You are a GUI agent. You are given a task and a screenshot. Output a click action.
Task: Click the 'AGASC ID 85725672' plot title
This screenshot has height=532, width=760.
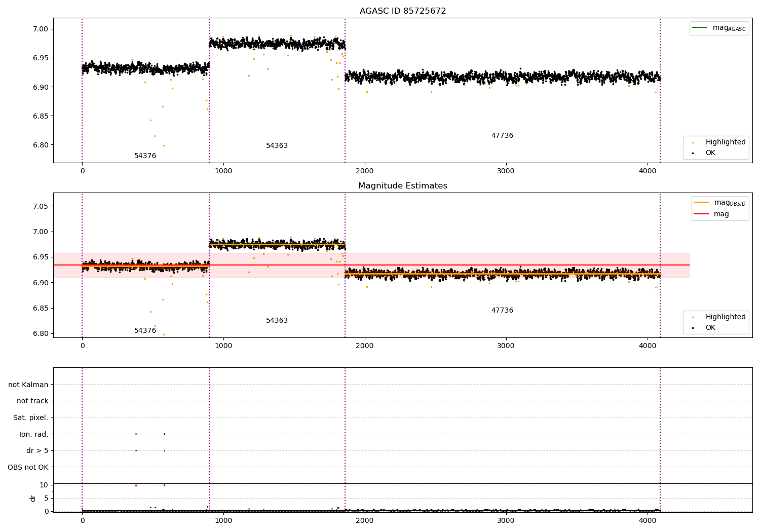[x=403, y=11]
